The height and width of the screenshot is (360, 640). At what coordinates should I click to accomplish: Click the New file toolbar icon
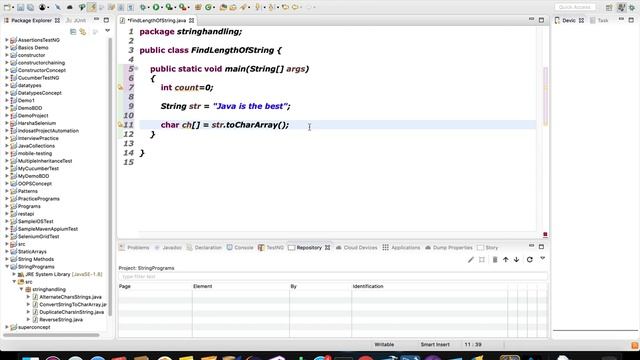pos(7,7)
